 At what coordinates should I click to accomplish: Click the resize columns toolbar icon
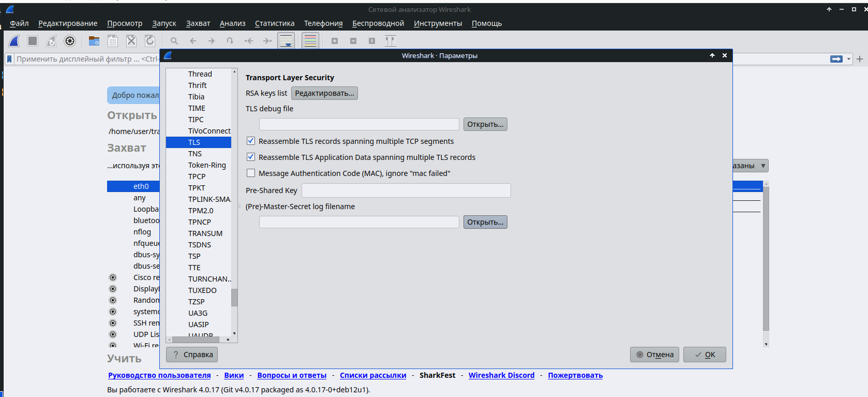tap(391, 41)
